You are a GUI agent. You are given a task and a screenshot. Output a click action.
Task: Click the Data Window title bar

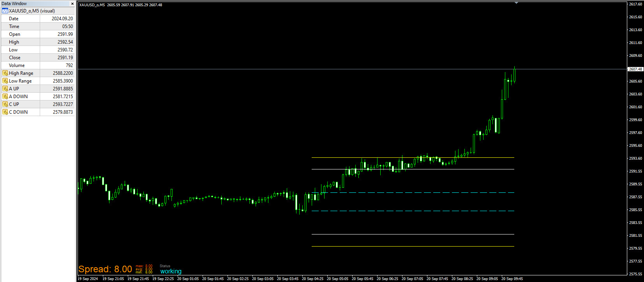[38, 4]
